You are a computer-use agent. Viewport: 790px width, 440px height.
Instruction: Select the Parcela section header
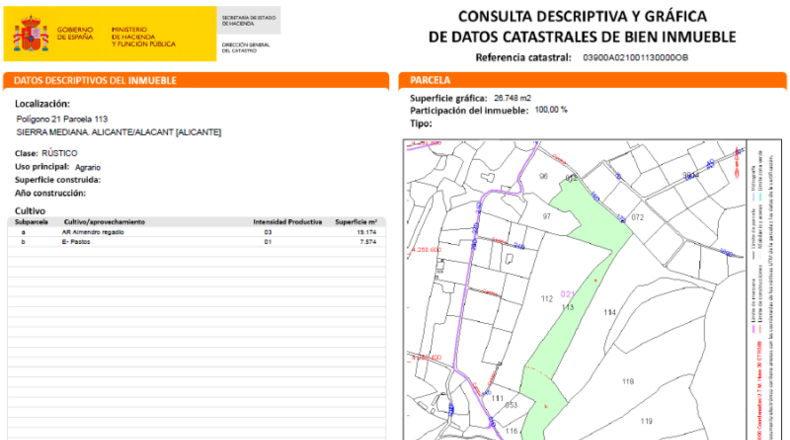(592, 81)
